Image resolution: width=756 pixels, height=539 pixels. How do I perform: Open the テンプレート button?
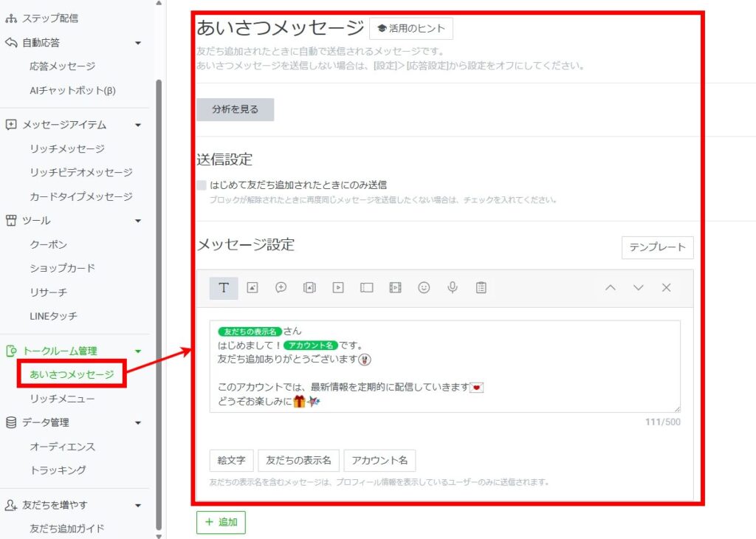pyautogui.click(x=657, y=247)
